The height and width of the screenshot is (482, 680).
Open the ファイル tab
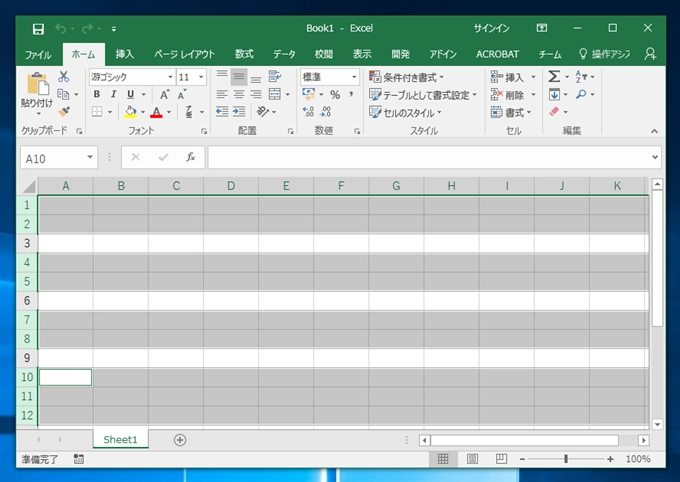[38, 55]
